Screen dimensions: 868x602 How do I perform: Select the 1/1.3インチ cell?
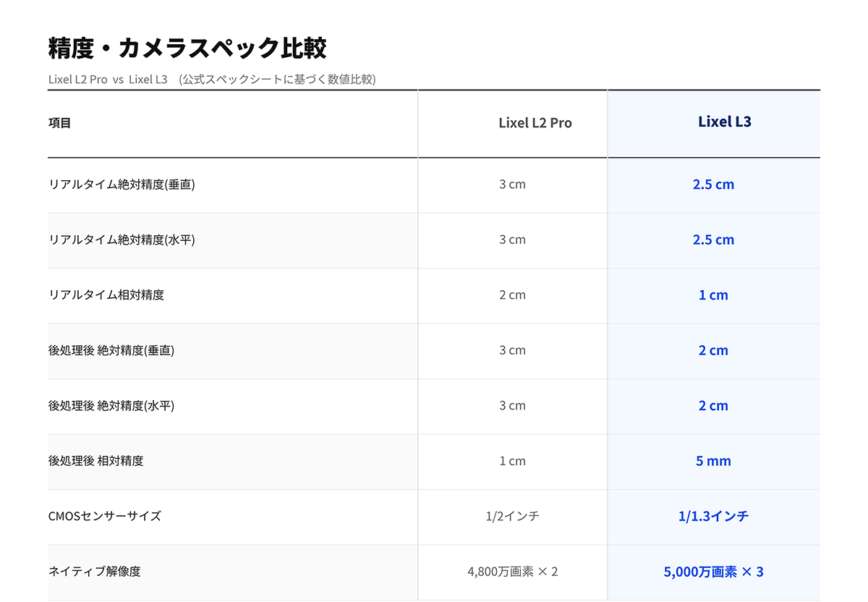click(x=713, y=517)
